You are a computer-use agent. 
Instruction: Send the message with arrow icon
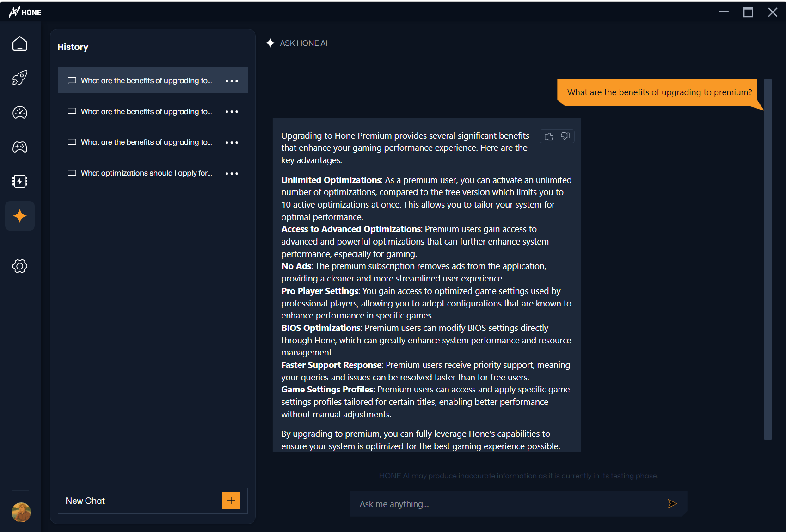coord(672,504)
